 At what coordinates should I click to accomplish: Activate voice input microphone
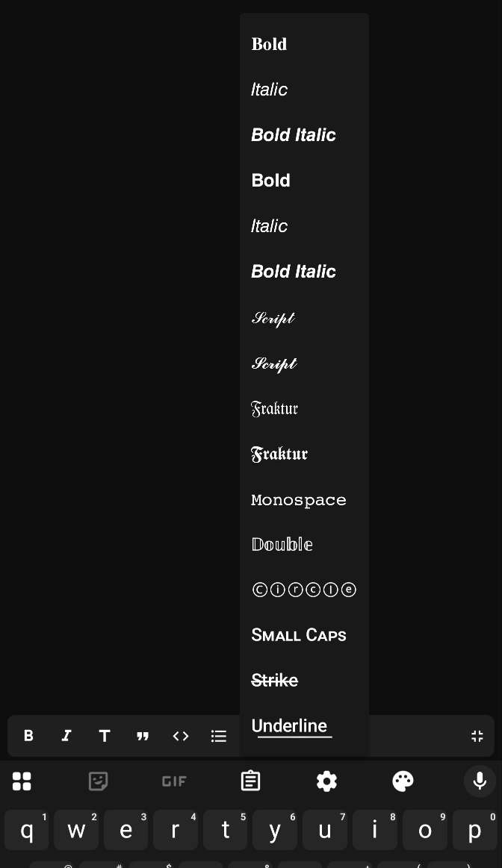click(x=480, y=781)
